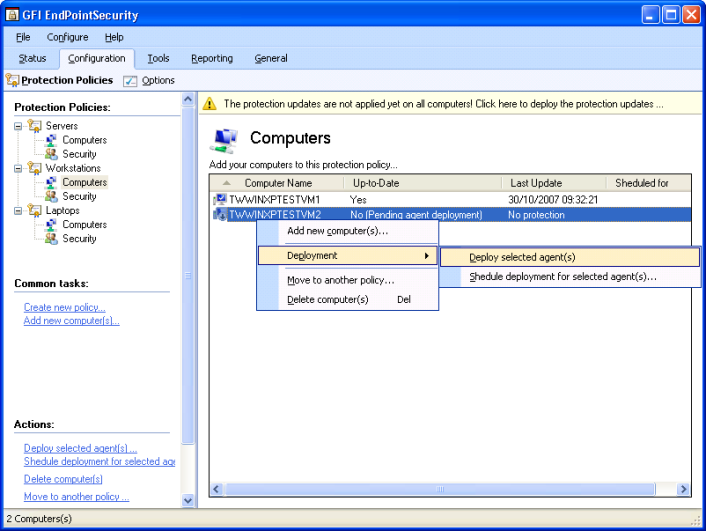Click the GFI EndPointSecurity title bar icon
The height and width of the screenshot is (531, 706).
click(x=12, y=15)
